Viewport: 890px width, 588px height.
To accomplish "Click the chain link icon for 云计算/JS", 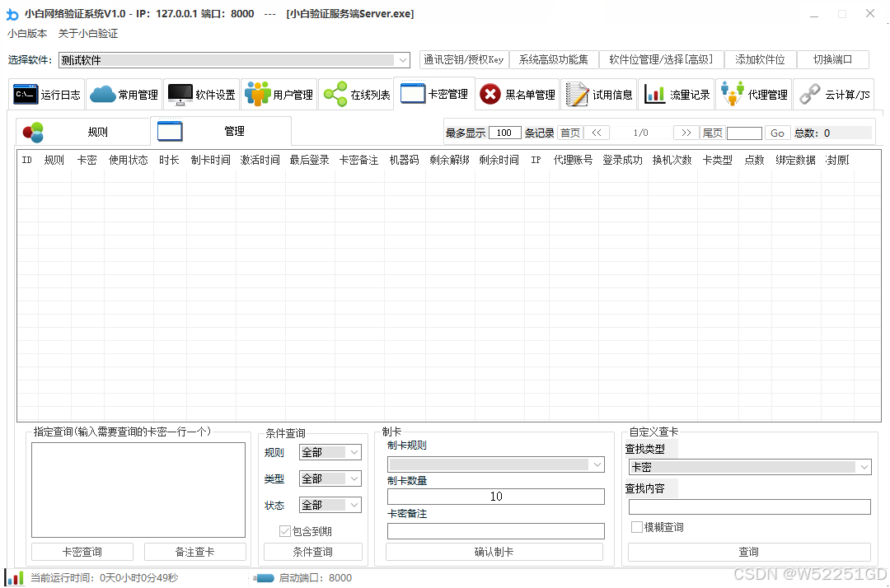I will [810, 94].
